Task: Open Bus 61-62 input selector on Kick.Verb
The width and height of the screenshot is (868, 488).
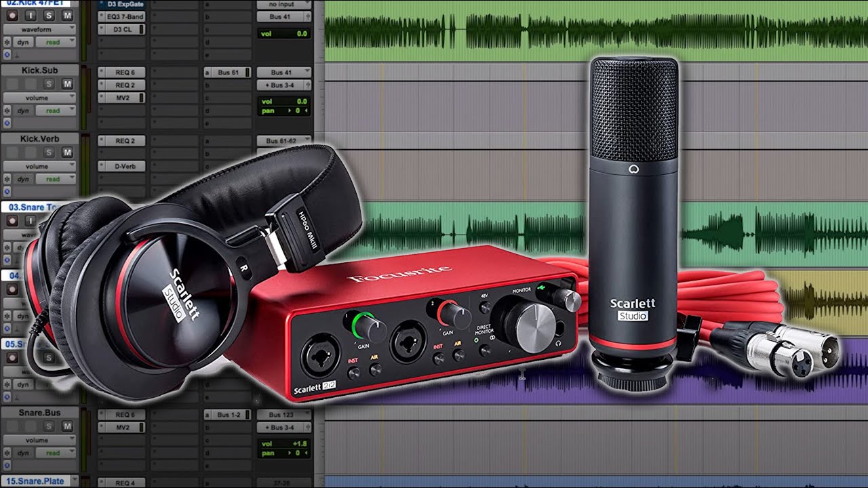Action: [284, 140]
